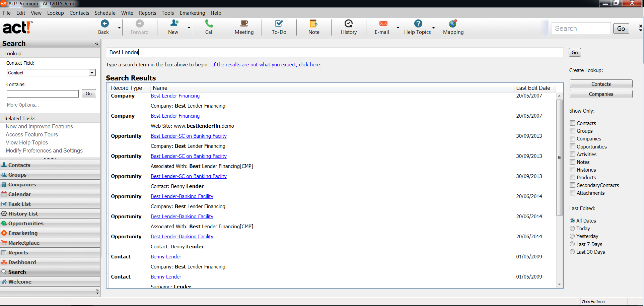Click the E-mail envelope icon

(383, 23)
